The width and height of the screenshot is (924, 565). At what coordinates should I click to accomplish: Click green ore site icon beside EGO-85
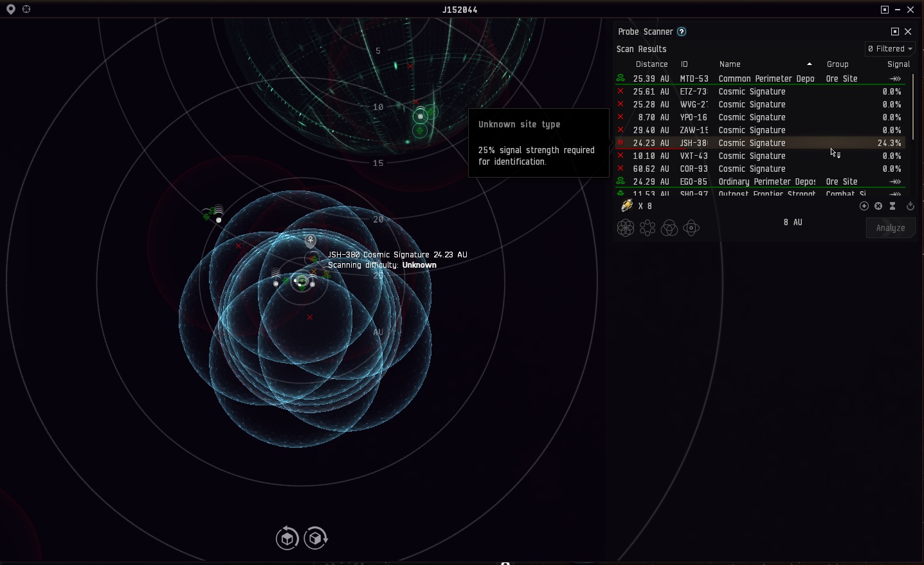[x=621, y=181]
